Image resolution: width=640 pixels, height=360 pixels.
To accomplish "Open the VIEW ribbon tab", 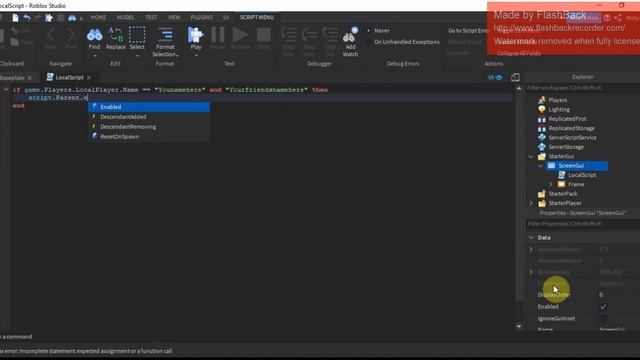I will (174, 18).
